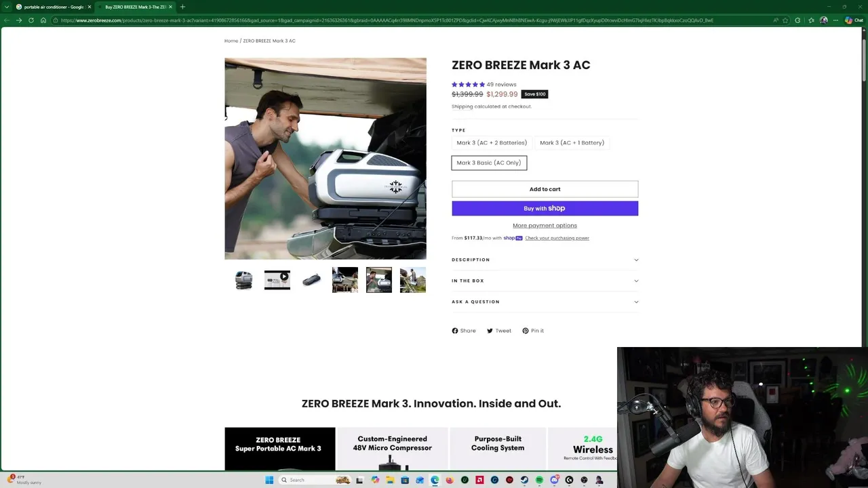
Task: Switch to the portable air conditioner Google tab
Action: (x=53, y=7)
